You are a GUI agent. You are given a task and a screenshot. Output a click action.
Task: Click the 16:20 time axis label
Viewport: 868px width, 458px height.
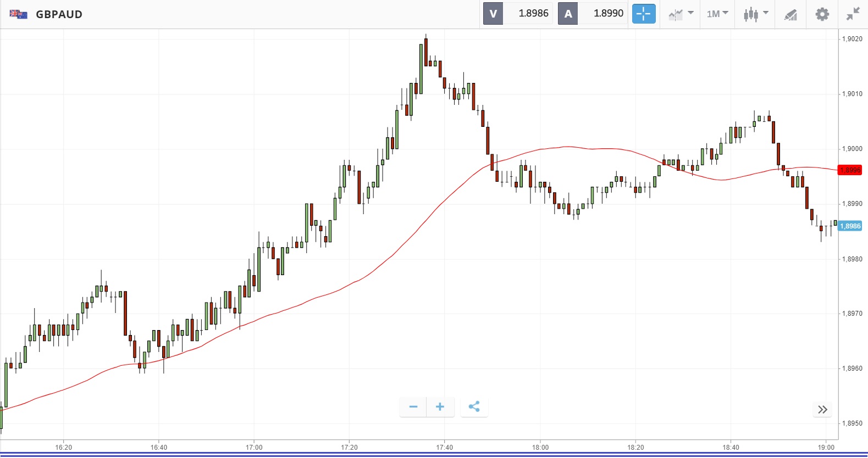click(x=64, y=448)
